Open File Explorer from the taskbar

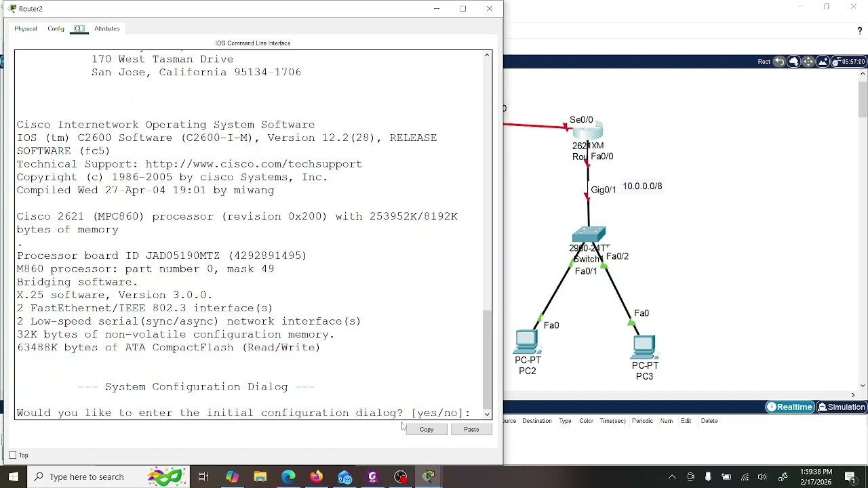click(260, 476)
